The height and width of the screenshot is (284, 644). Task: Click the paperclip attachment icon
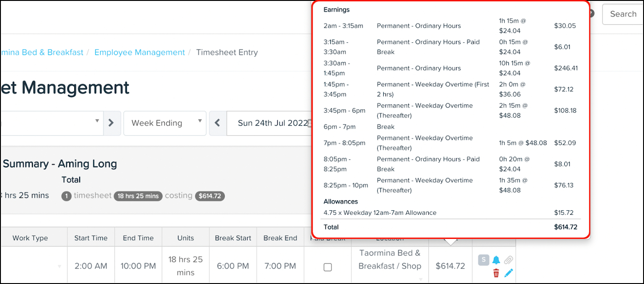click(x=509, y=260)
